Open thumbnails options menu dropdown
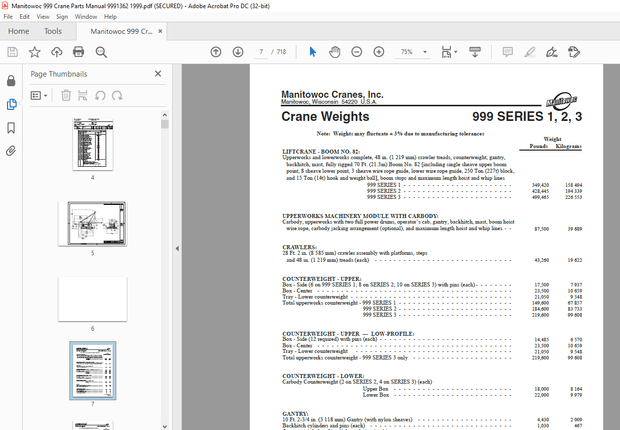The height and width of the screenshot is (430, 620). coord(39,95)
